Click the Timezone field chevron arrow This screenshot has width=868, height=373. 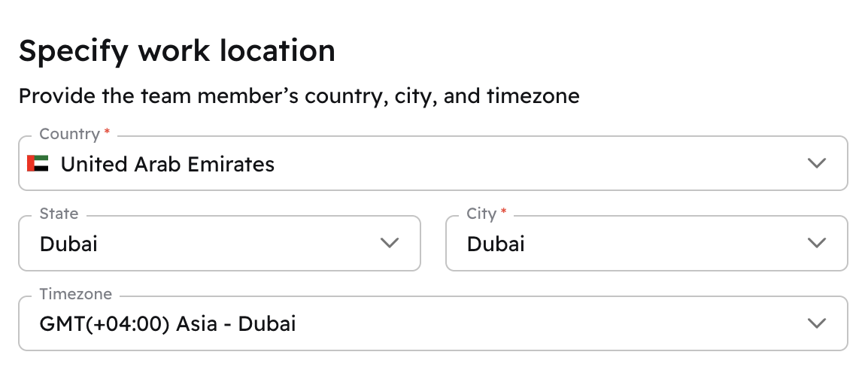tap(816, 323)
